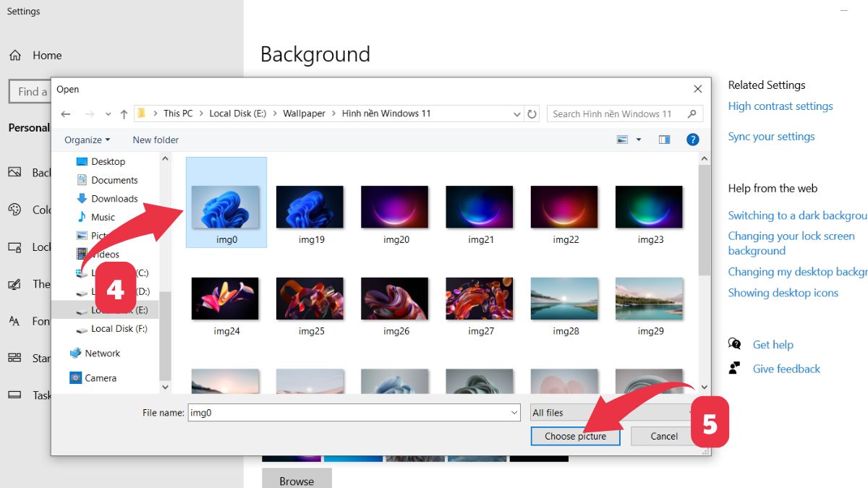868x488 pixels.
Task: Open the Organize dropdown menu
Action: (x=87, y=140)
